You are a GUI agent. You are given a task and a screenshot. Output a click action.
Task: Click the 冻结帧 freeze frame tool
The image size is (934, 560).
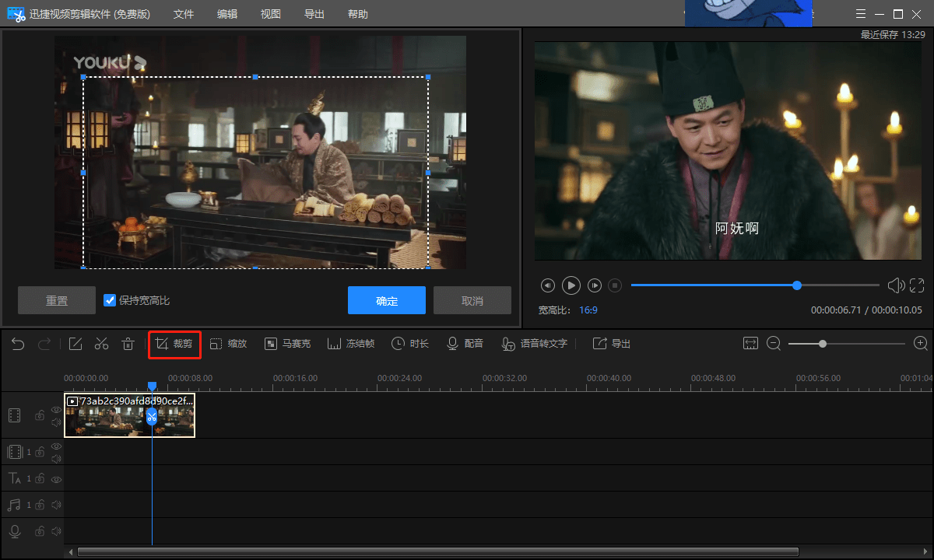point(351,344)
